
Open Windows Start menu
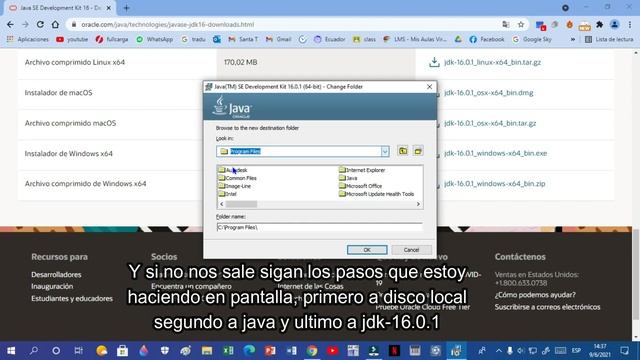coord(11,351)
